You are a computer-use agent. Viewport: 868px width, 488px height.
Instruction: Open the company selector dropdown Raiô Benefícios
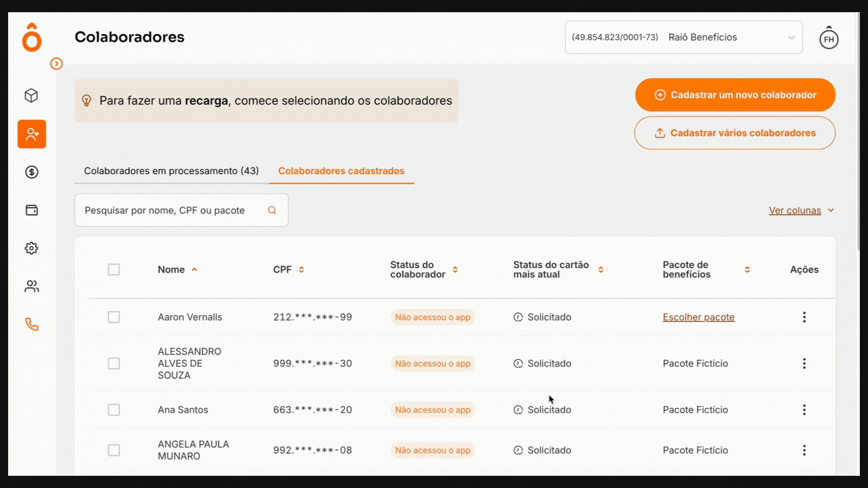pos(683,37)
